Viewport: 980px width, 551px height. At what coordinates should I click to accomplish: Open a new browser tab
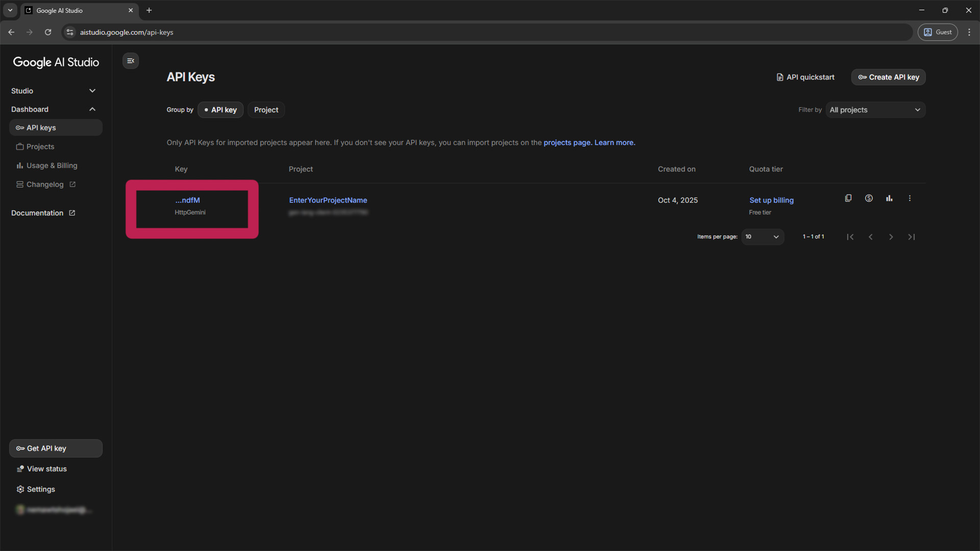click(x=149, y=10)
